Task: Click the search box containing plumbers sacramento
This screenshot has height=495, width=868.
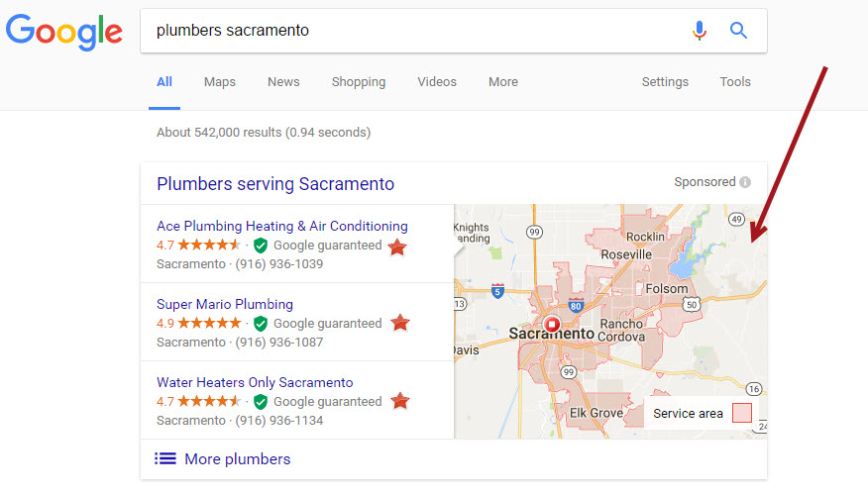Action: pos(416,31)
